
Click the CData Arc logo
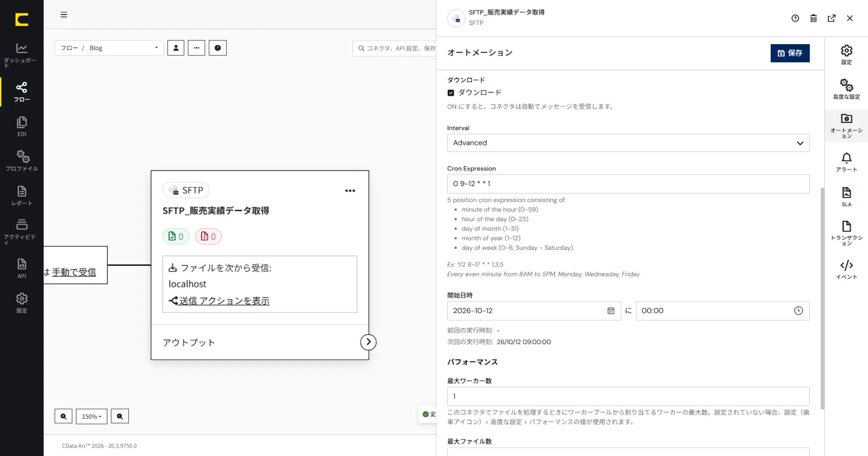click(x=22, y=20)
